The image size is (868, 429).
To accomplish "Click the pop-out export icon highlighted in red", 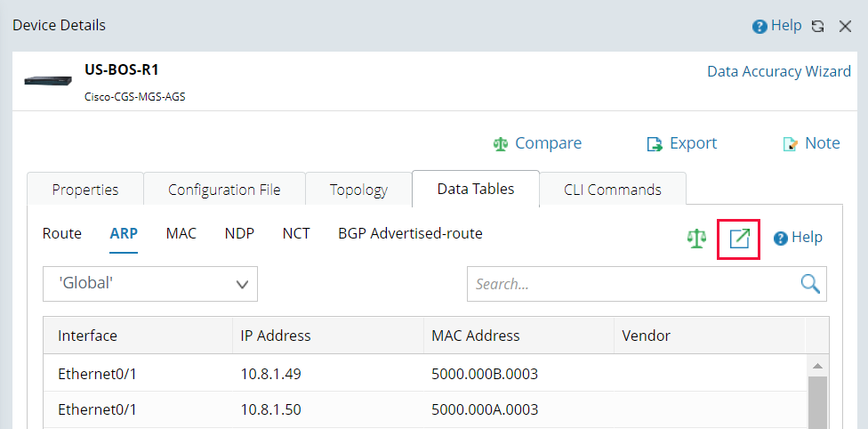I will (739, 239).
